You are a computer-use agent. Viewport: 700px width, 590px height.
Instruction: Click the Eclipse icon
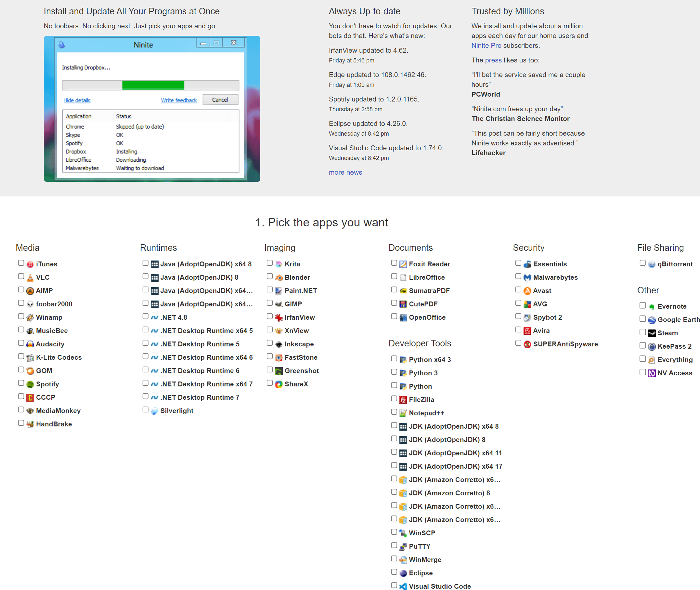(x=403, y=573)
